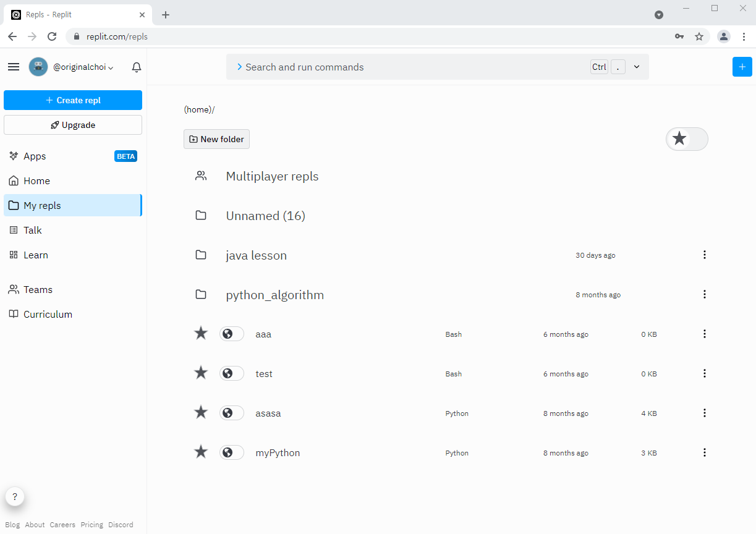The image size is (756, 534).
Task: Expand the command bar dropdown chevron
Action: point(637,67)
